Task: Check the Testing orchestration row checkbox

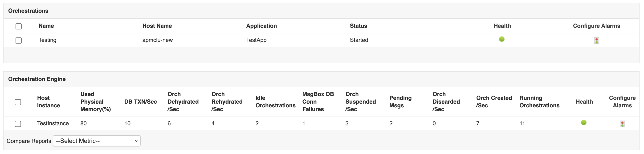Action: 19,41
